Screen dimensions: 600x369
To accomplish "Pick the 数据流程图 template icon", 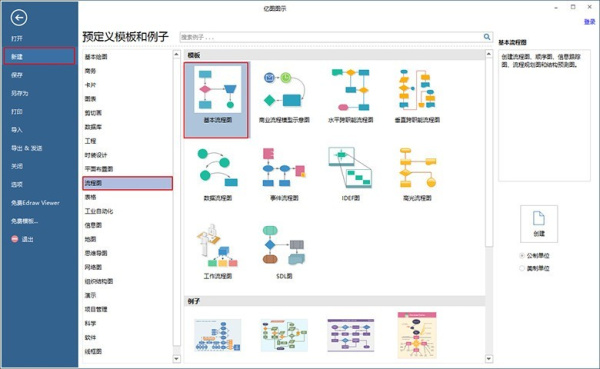I will coord(217,168).
